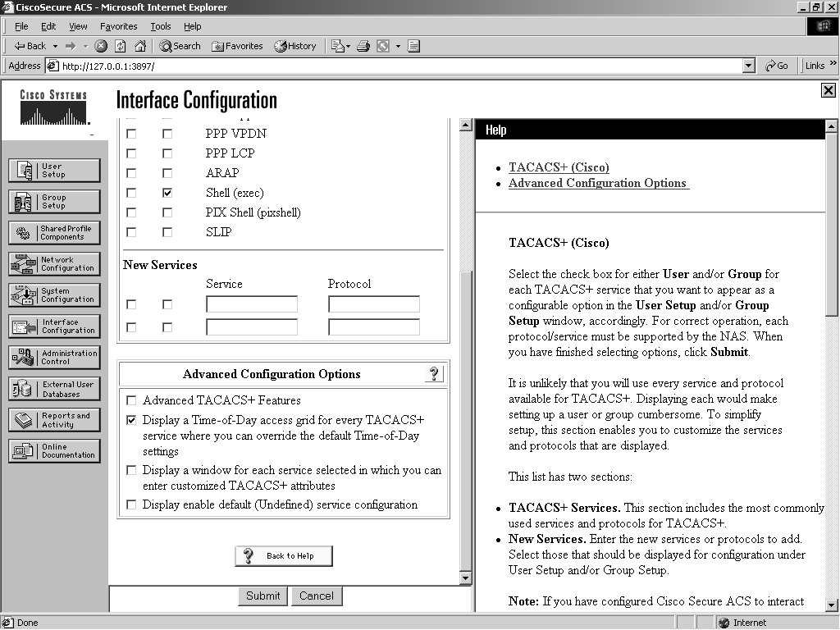Expand the Links toolbar chevron
The image size is (840, 630).
(x=833, y=63)
